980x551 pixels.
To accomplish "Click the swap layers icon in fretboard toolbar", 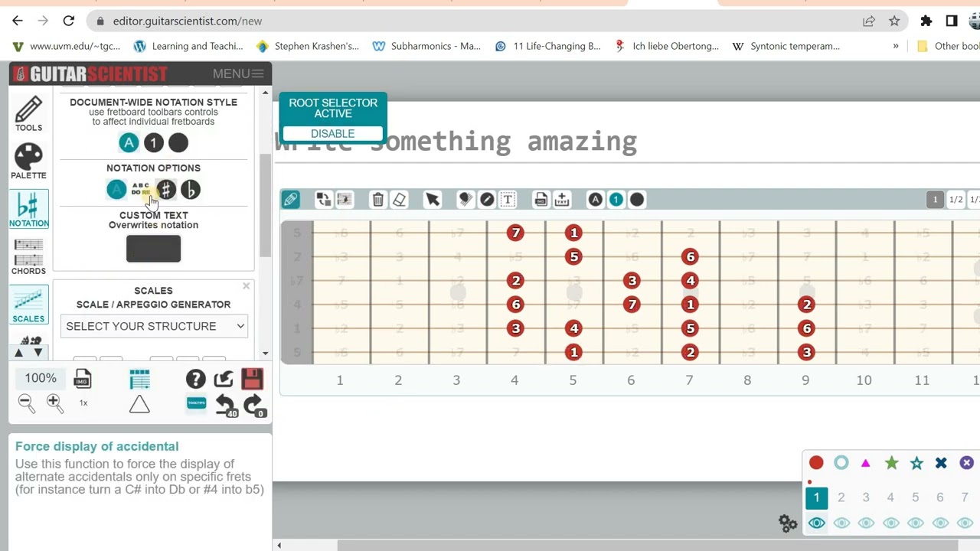I will coord(324,200).
